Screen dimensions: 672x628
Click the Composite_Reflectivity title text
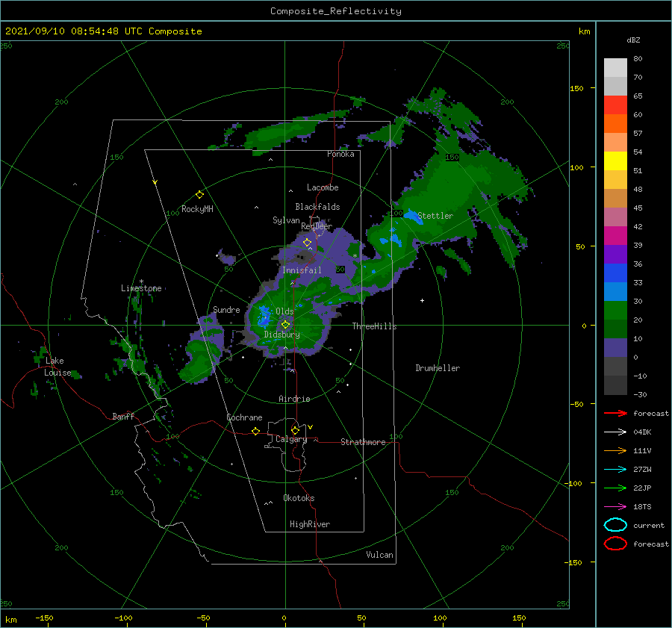pos(336,11)
